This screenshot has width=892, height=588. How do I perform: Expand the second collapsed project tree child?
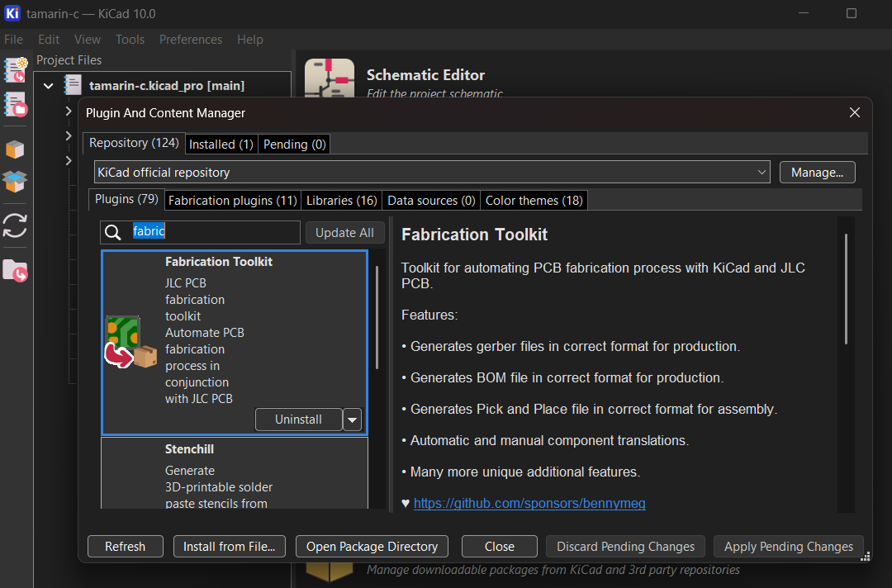(69, 136)
